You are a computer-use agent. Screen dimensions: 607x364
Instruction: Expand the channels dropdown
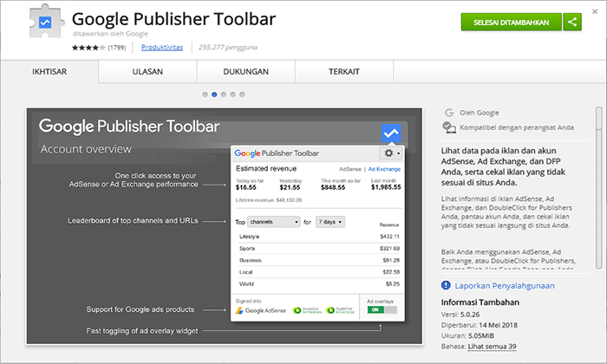[x=273, y=222]
